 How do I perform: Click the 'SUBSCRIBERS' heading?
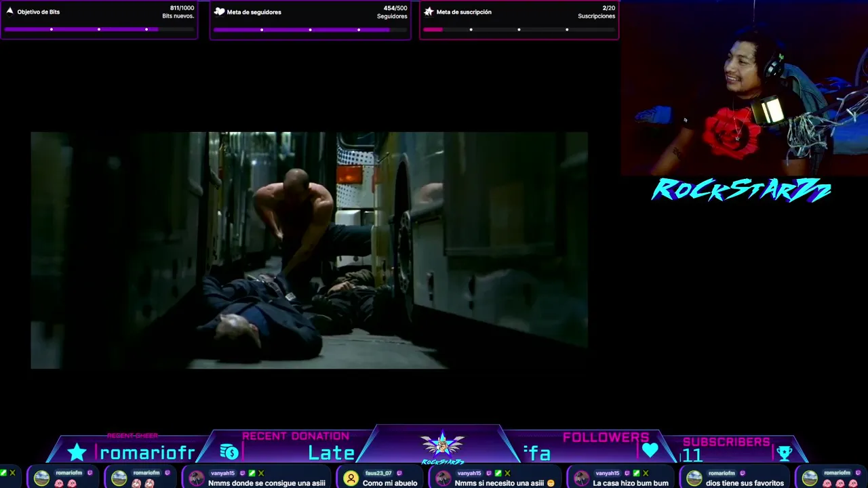[726, 442]
